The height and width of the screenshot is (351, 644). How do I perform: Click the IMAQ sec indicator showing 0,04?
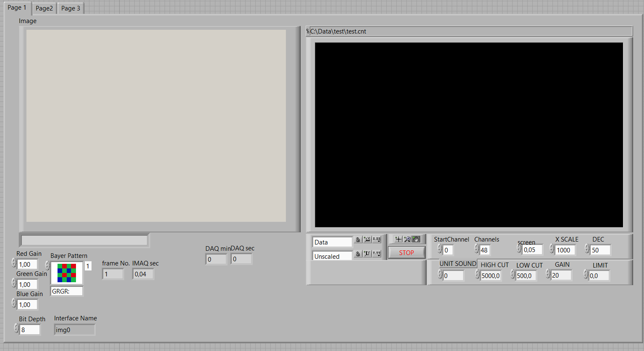pyautogui.click(x=143, y=274)
